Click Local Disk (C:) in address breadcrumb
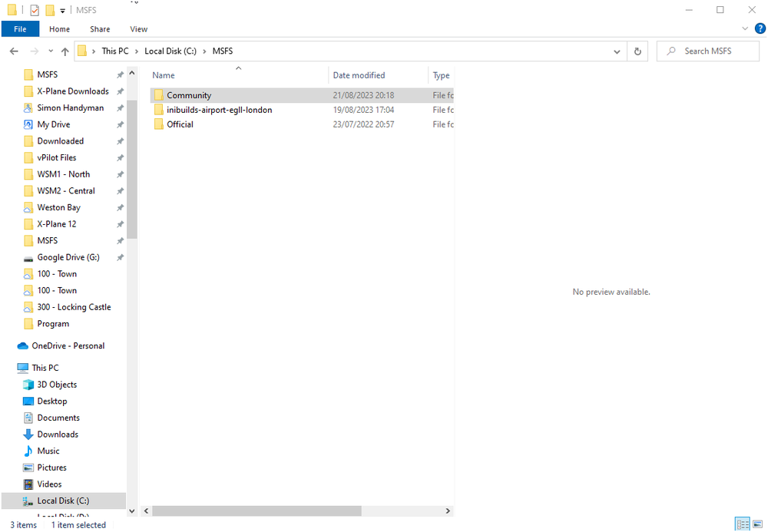The image size is (768, 532). pos(170,51)
